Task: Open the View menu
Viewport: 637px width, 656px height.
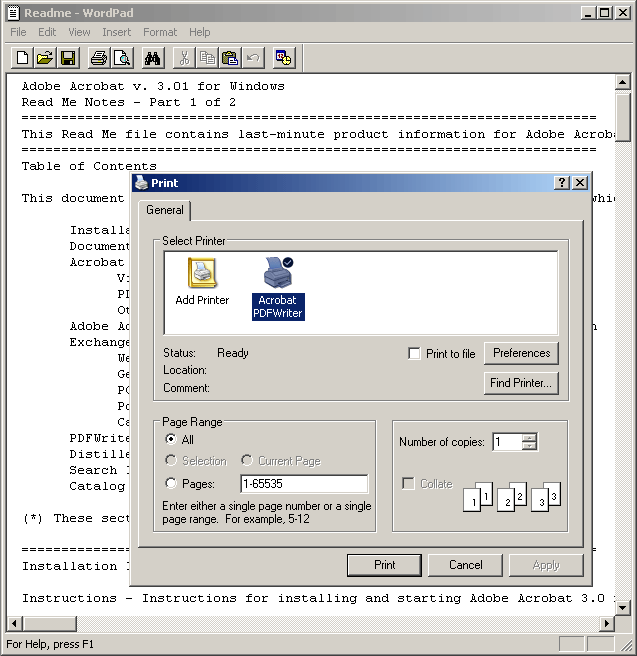Action: tap(79, 32)
